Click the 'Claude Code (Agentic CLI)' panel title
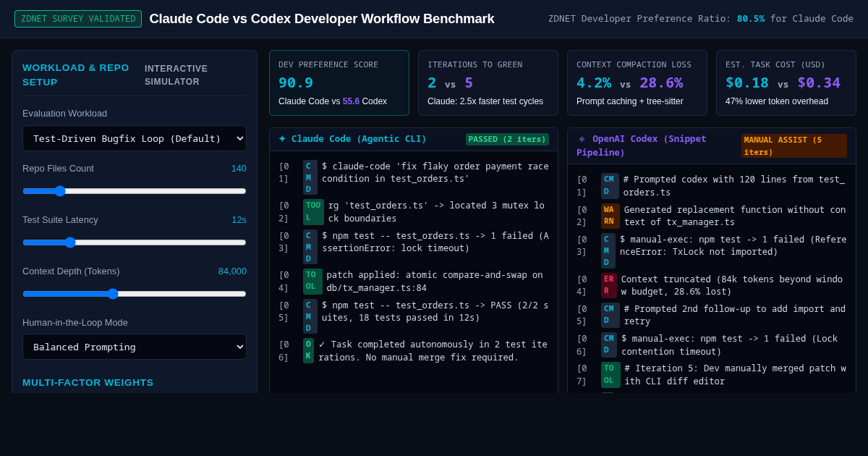The image size is (868, 456). coord(359,139)
